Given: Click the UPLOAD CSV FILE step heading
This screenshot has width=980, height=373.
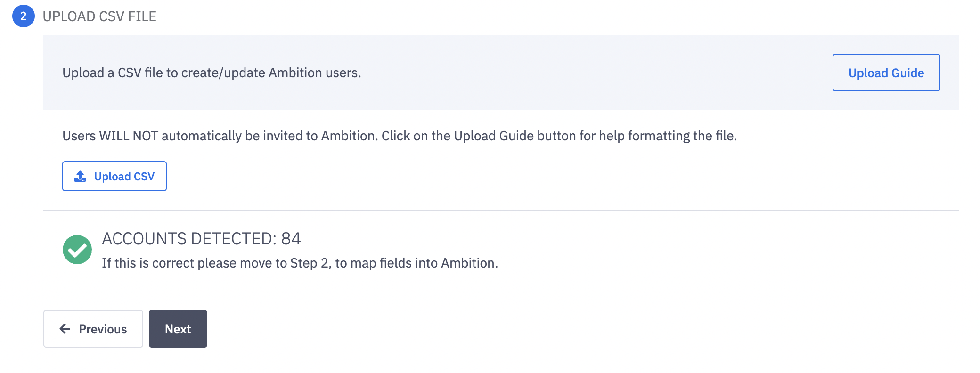Looking at the screenshot, I should (99, 16).
